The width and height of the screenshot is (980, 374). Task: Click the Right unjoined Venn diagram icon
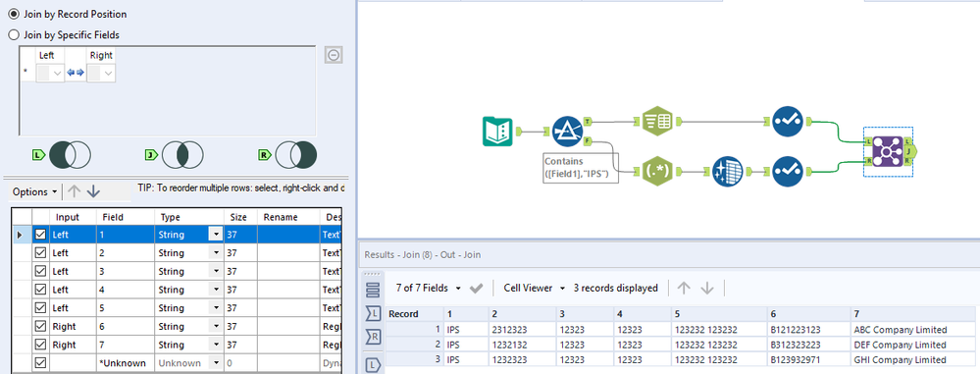(x=295, y=154)
